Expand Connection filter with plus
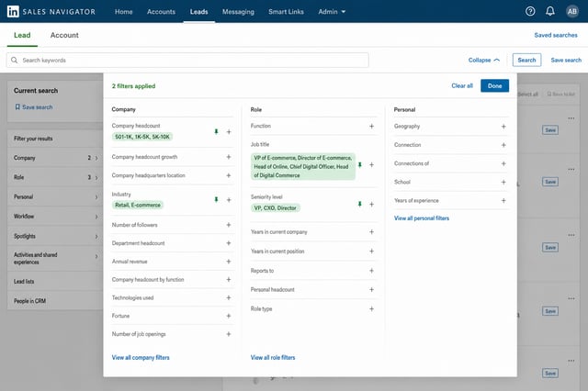The image size is (588, 391). [503, 145]
